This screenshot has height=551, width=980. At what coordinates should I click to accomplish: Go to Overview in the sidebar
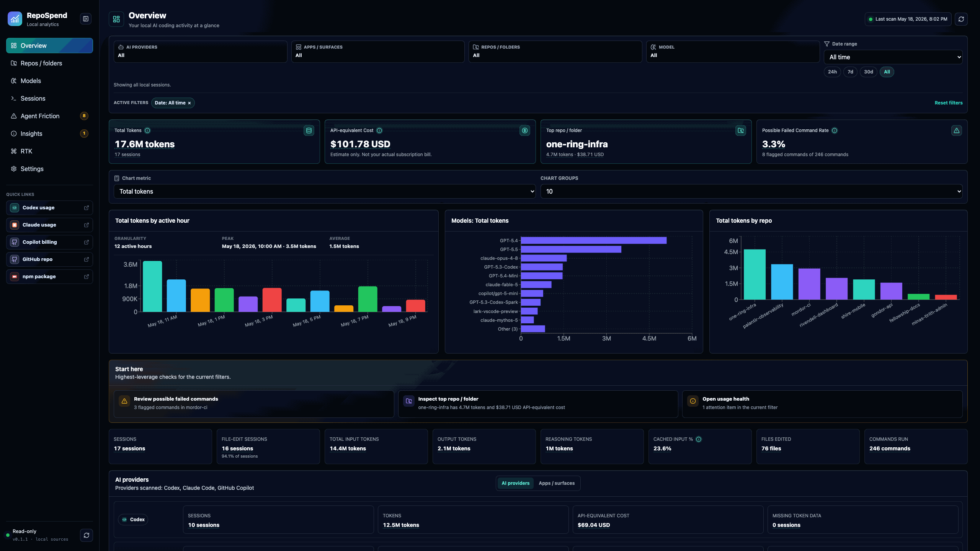[49, 46]
